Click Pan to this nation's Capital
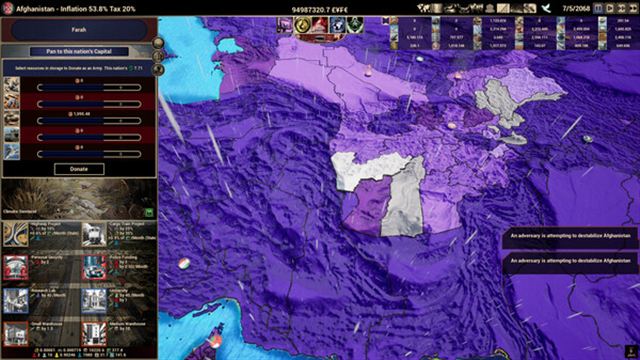This screenshot has width=640, height=360. click(79, 51)
